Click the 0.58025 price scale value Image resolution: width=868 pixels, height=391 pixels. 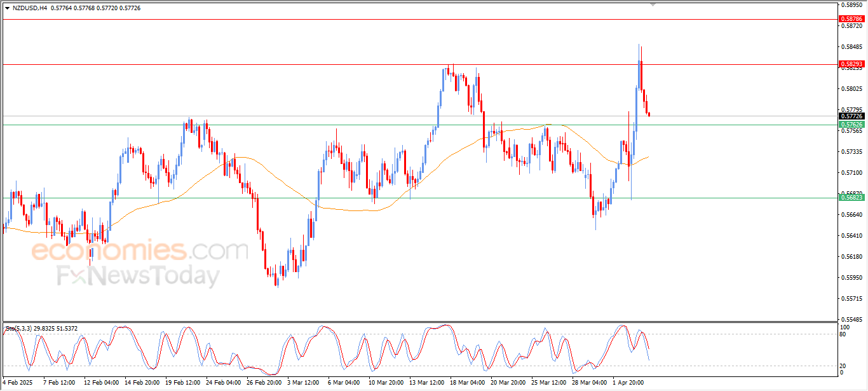tap(851, 88)
